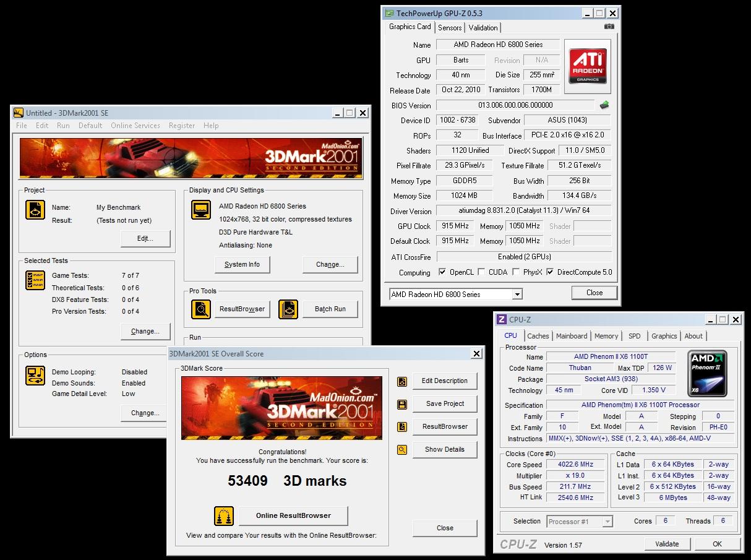Toggle the OpenCL checkbox in GPU-Z
The image size is (751, 560).
[442, 272]
